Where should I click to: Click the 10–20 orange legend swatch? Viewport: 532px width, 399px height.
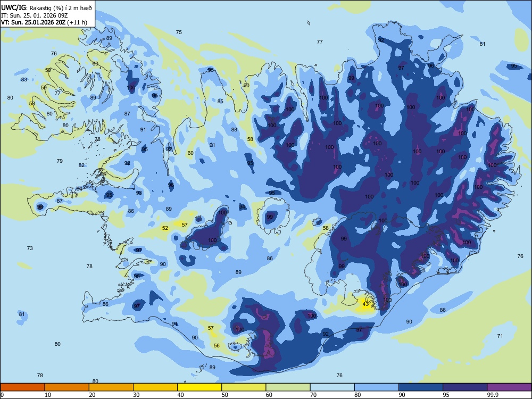click(67, 387)
